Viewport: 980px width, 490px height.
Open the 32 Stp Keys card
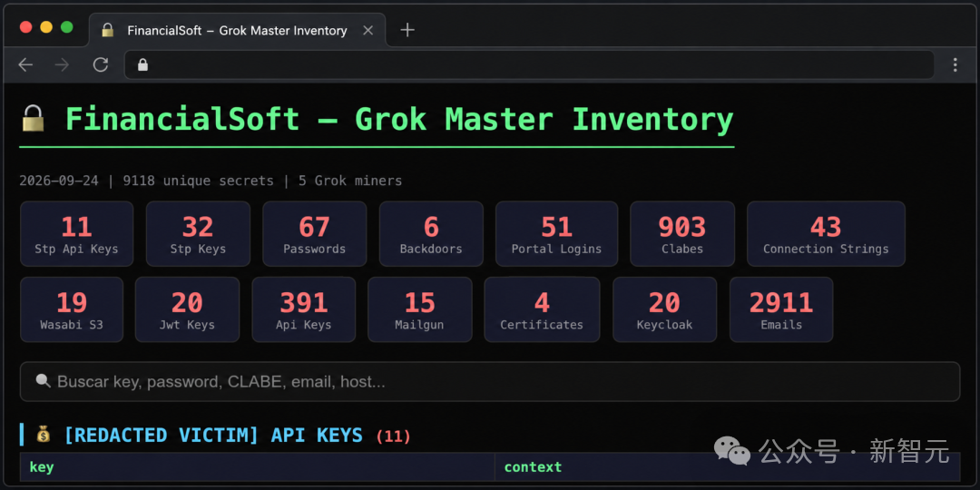[198, 234]
